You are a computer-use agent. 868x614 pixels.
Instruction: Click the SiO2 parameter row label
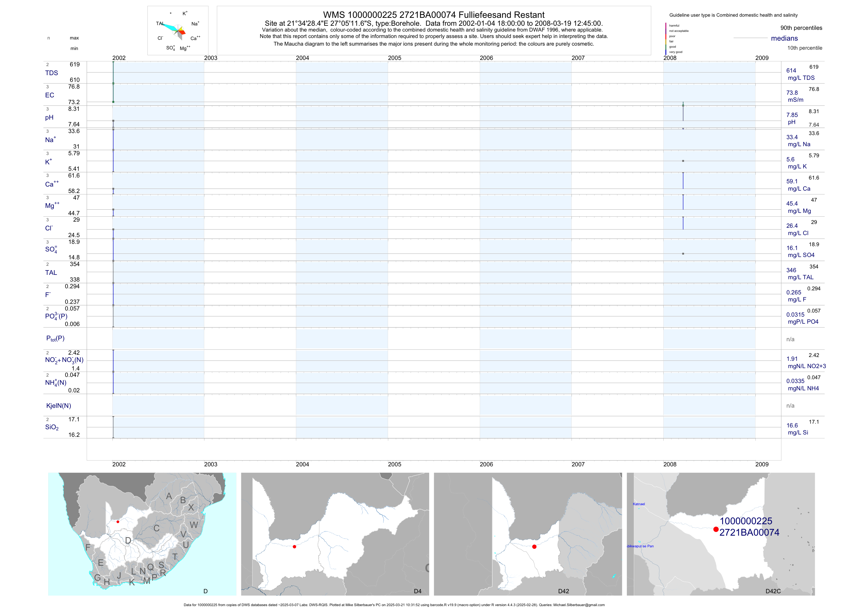click(x=52, y=427)
